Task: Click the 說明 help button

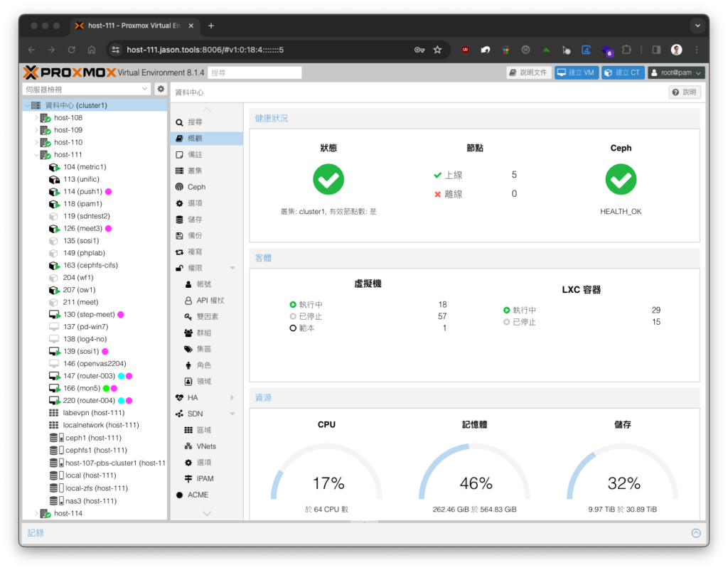Action: point(685,92)
